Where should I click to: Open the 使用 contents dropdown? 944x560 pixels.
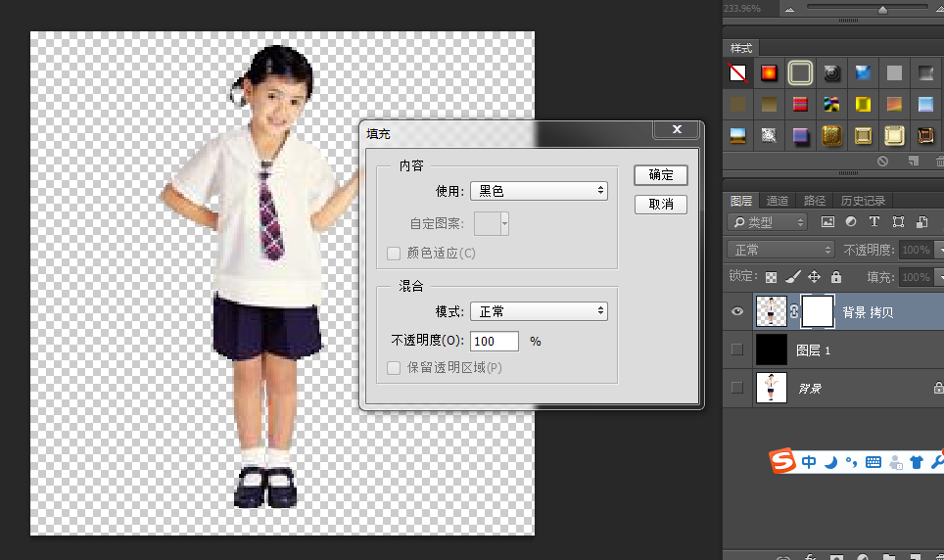[x=539, y=191]
